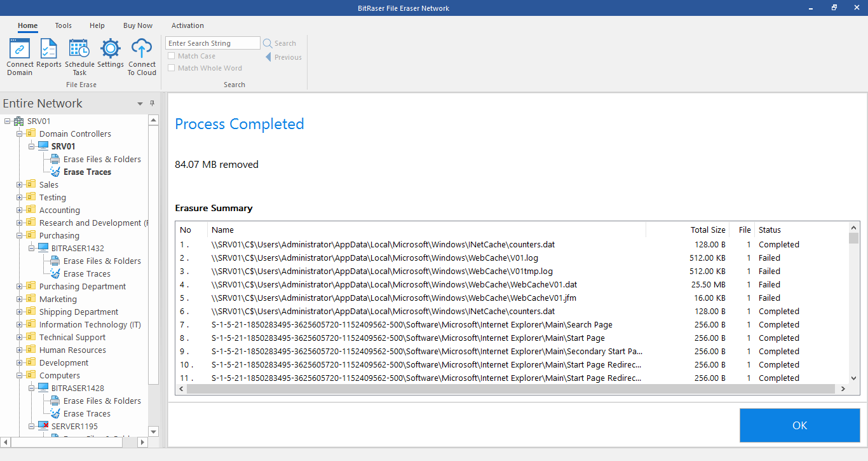Expand Information Technology (IT) node
Image resolution: width=868 pixels, height=461 pixels.
point(19,324)
